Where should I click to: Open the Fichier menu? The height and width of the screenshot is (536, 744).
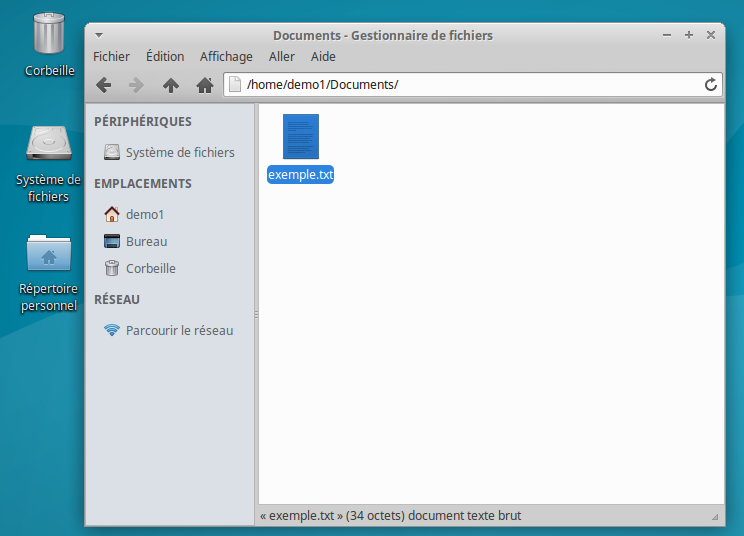[x=111, y=57]
